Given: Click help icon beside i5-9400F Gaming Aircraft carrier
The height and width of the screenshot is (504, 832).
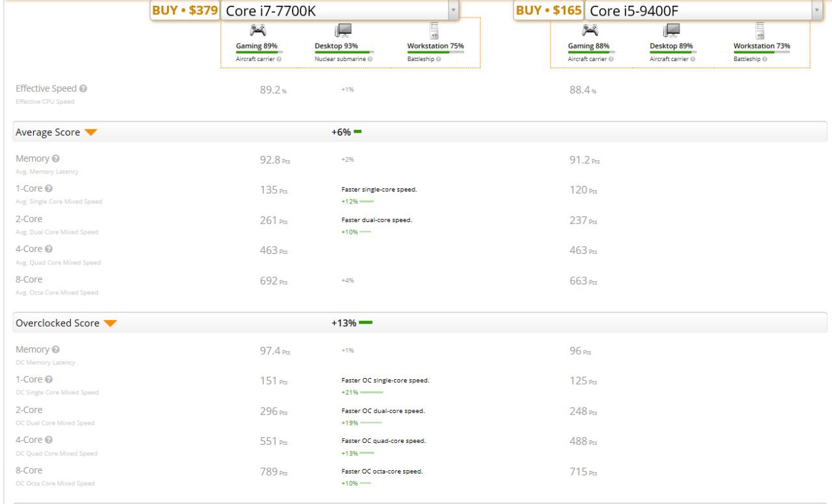Looking at the screenshot, I should [611, 58].
